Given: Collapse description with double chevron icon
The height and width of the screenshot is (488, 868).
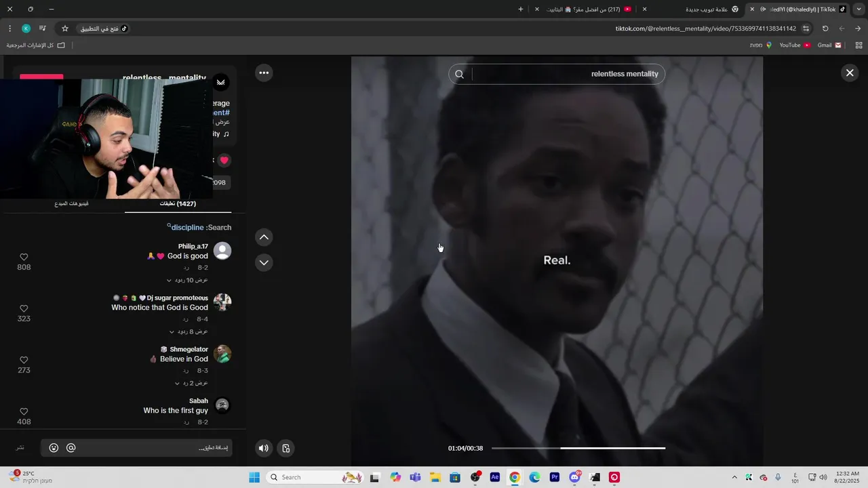Looking at the screenshot, I should pyautogui.click(x=220, y=82).
